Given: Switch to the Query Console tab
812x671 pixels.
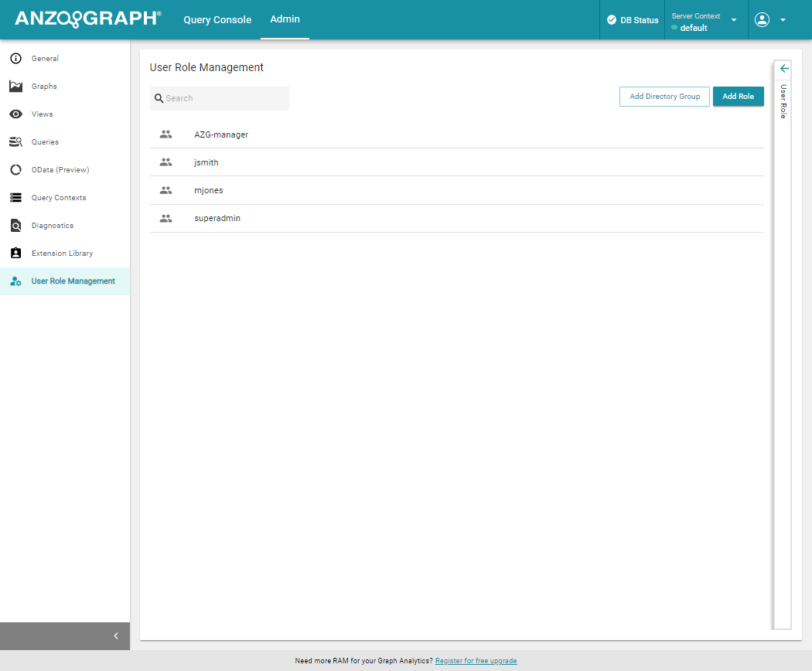Looking at the screenshot, I should pyautogui.click(x=217, y=20).
